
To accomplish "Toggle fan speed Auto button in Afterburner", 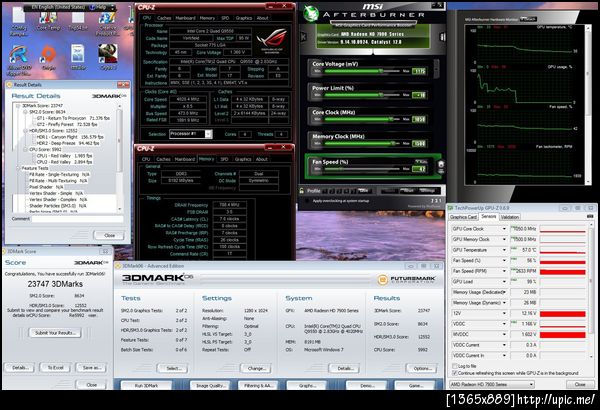I will click(421, 162).
